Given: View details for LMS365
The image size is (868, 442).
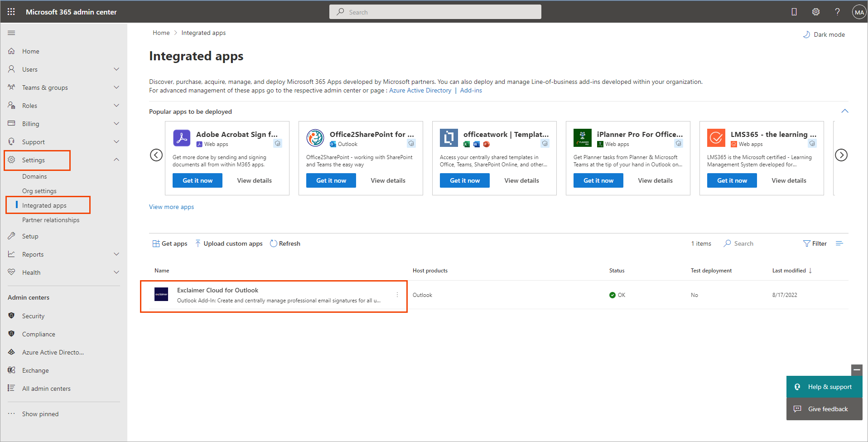Looking at the screenshot, I should tap(789, 180).
